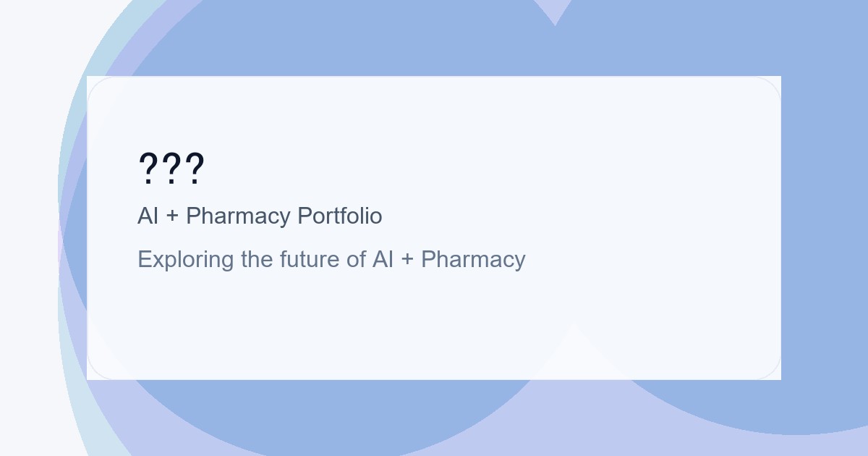Viewport: 868px width, 456px height.
Task: Click the last question mark in the title
Action: (195, 169)
